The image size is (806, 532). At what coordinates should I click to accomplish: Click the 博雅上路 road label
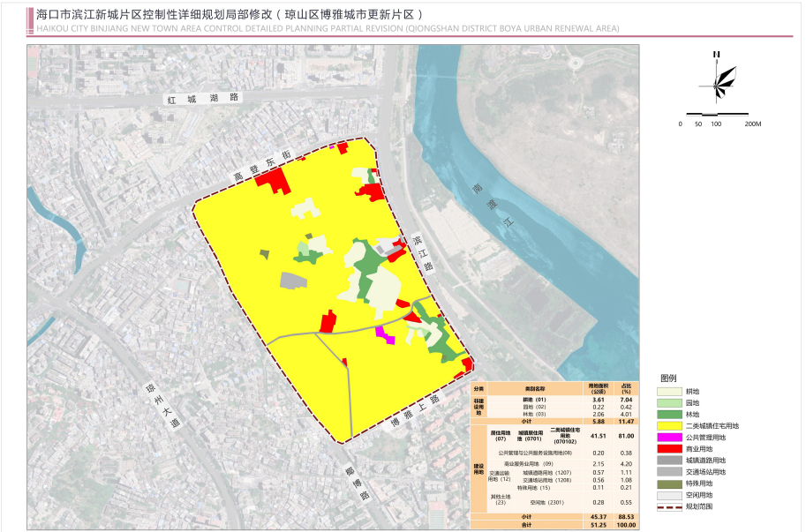point(415,412)
